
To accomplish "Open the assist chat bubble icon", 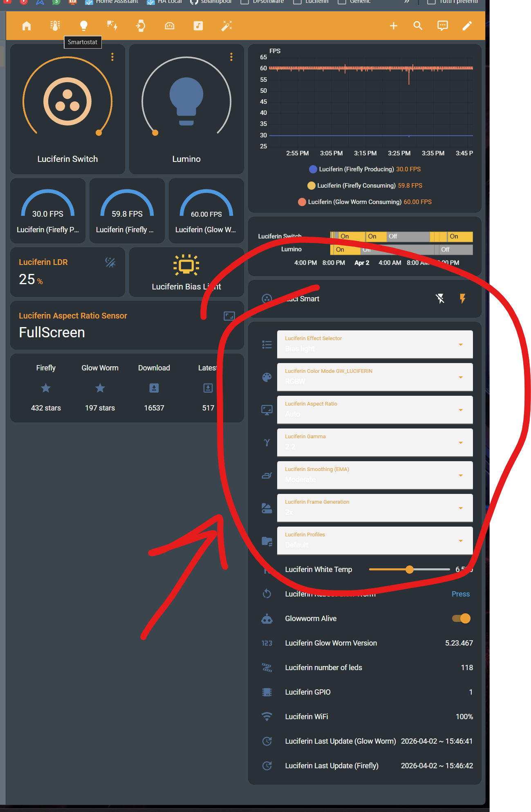I will [x=442, y=26].
